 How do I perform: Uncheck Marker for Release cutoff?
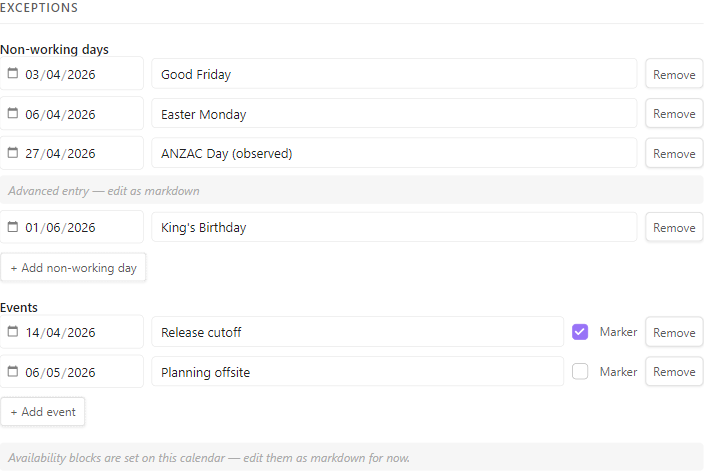[580, 332]
